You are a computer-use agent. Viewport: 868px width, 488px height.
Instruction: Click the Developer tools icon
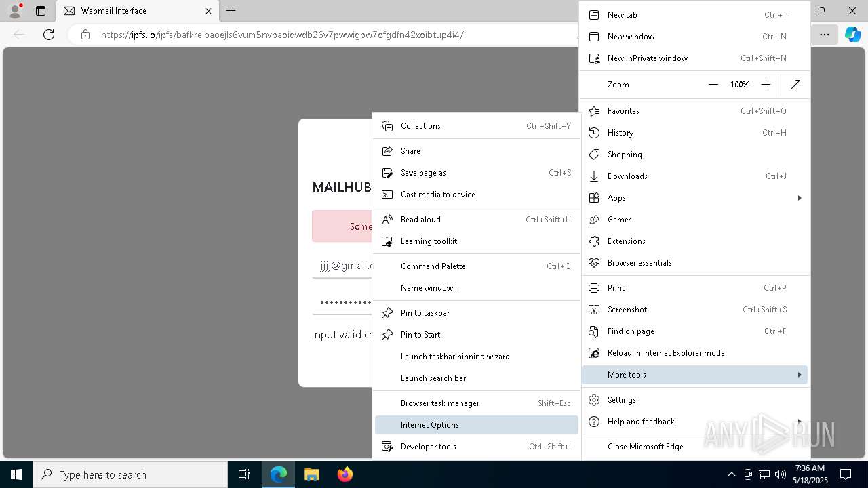point(387,447)
